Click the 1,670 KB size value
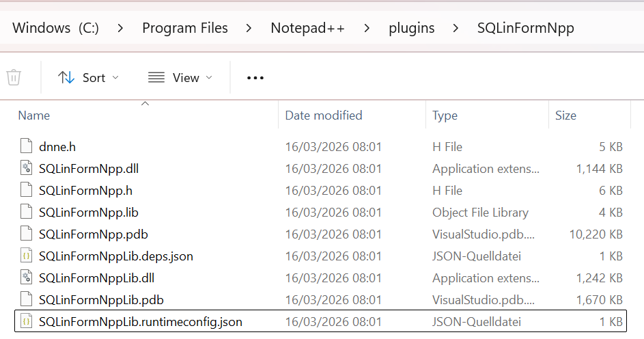This screenshot has height=339, width=644. point(599,300)
